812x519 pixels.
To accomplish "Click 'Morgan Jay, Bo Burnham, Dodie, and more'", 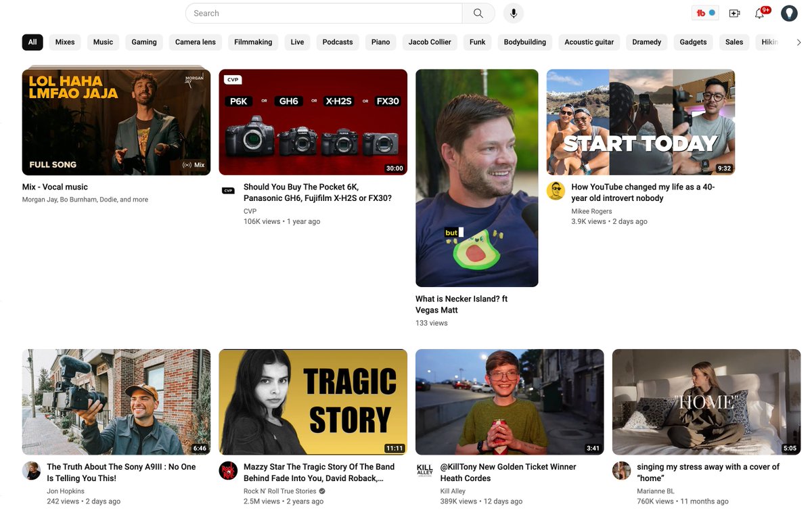I will [85, 200].
